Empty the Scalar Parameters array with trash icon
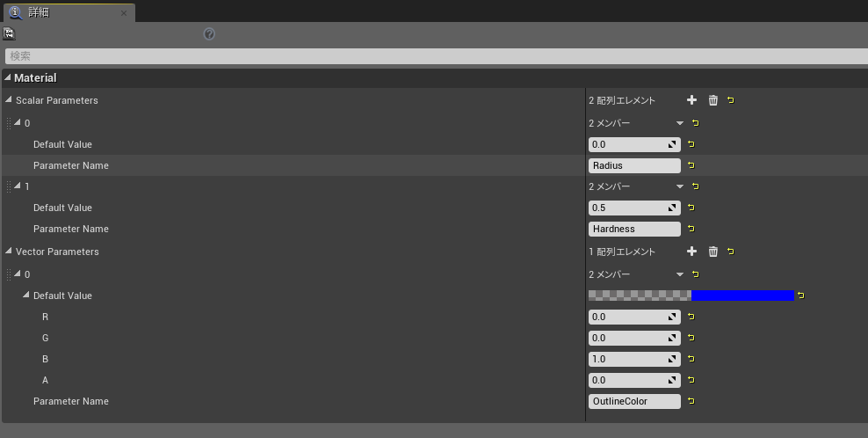868x438 pixels. (x=713, y=99)
